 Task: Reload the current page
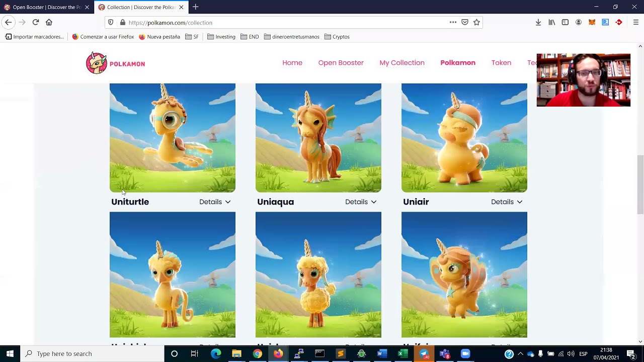(35, 22)
